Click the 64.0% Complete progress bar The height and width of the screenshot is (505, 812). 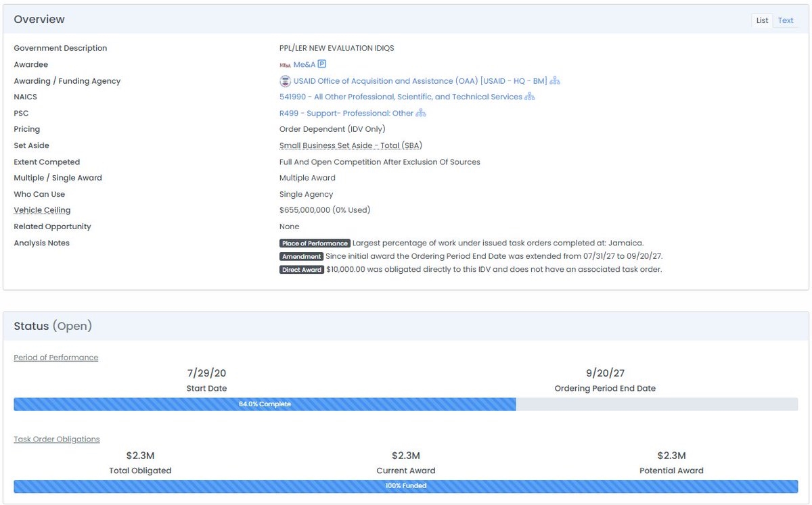point(265,404)
